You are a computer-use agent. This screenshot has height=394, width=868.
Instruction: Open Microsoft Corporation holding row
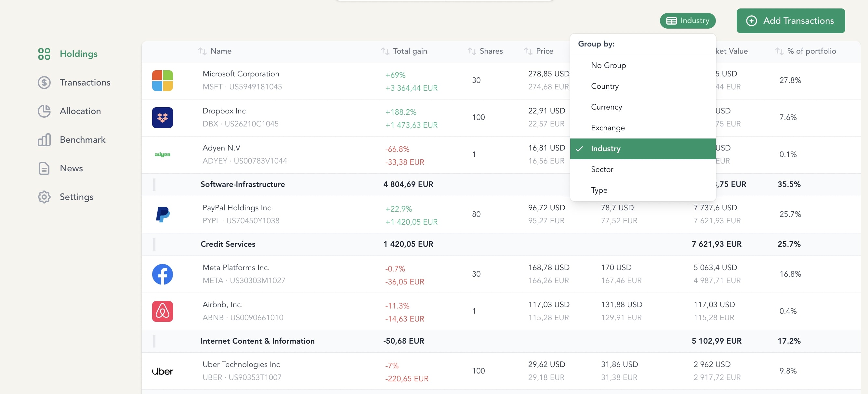click(501, 81)
